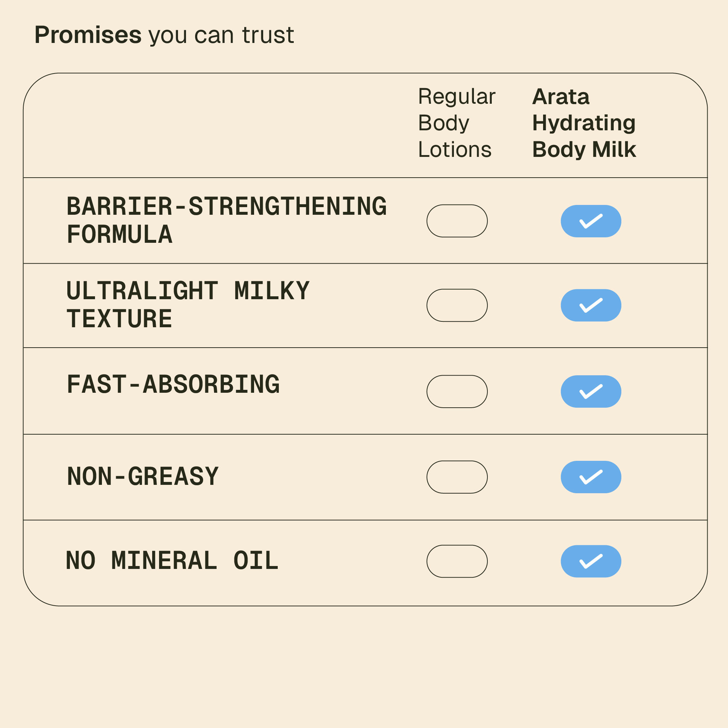Click the blue checkmark for Fast-Absorbing

[x=590, y=392]
